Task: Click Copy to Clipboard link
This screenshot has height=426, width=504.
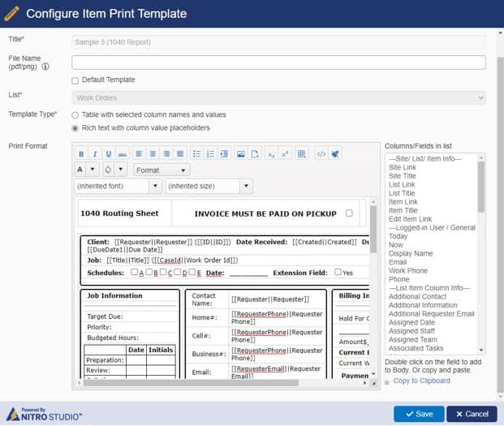Action: 422,381
